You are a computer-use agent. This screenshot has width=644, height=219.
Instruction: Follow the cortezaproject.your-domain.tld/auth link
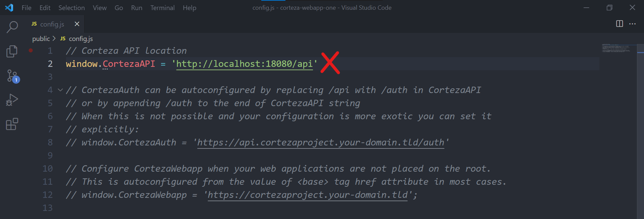click(321, 142)
